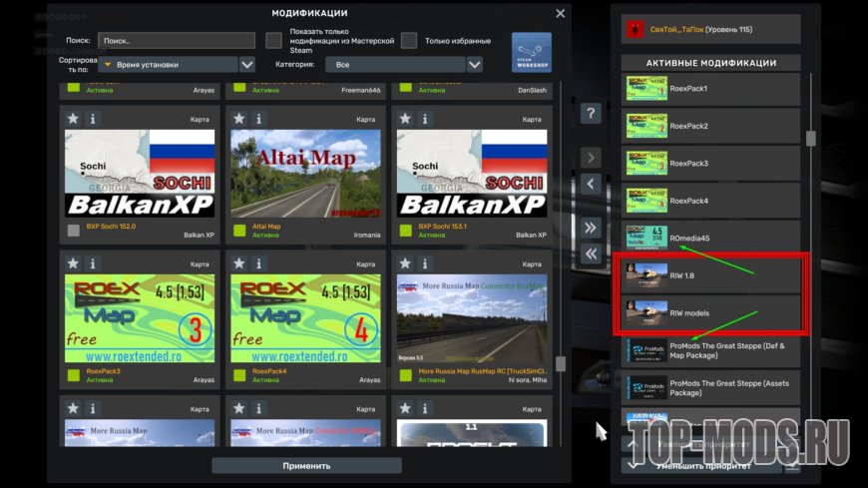Image resolution: width=868 pixels, height=488 pixels.
Task: Click the "Поиск" search input field
Action: click(x=177, y=41)
